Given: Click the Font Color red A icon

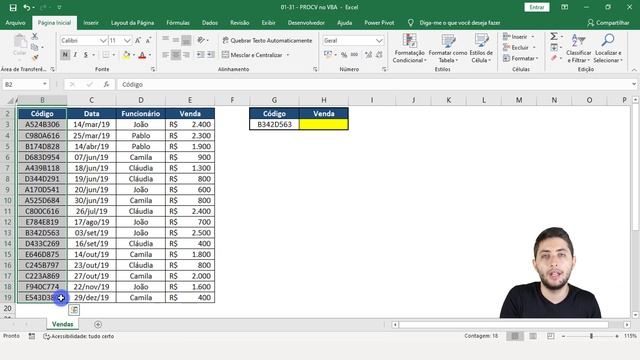Looking at the screenshot, I should tap(142, 55).
